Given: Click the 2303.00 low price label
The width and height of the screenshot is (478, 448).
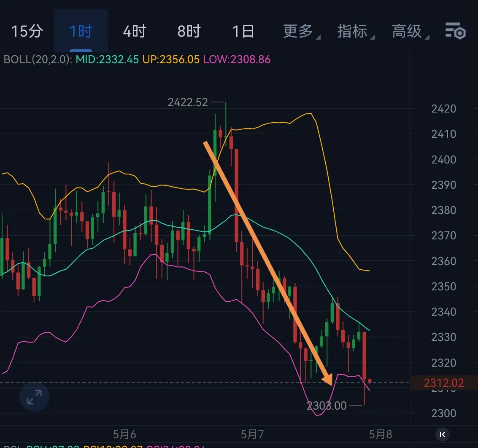Looking at the screenshot, I should pyautogui.click(x=327, y=406).
